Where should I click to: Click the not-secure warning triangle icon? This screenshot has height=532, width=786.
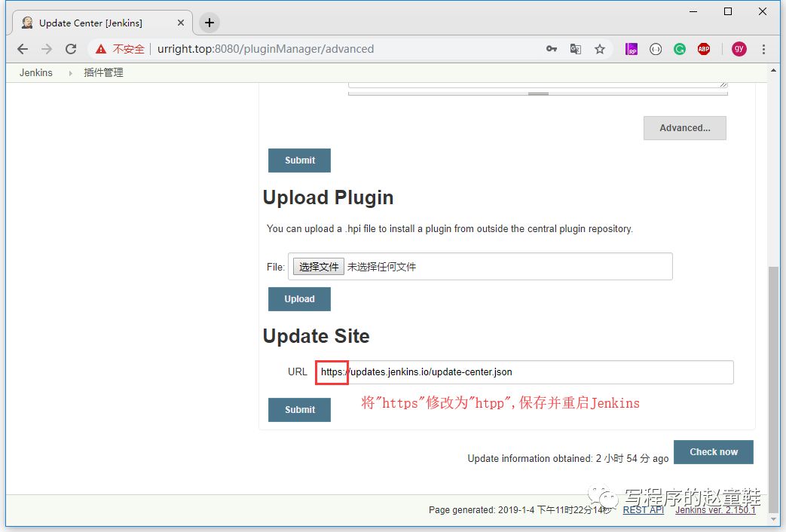point(101,49)
